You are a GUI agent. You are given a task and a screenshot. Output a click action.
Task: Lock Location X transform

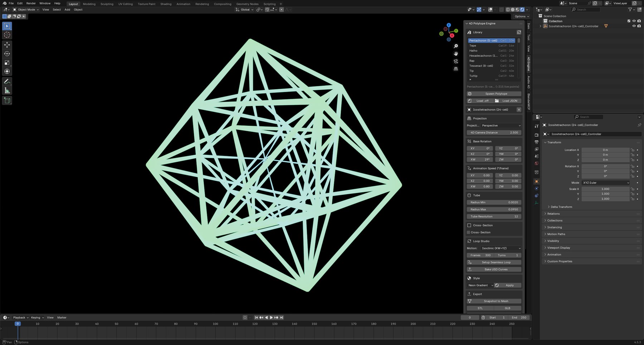pyautogui.click(x=633, y=150)
